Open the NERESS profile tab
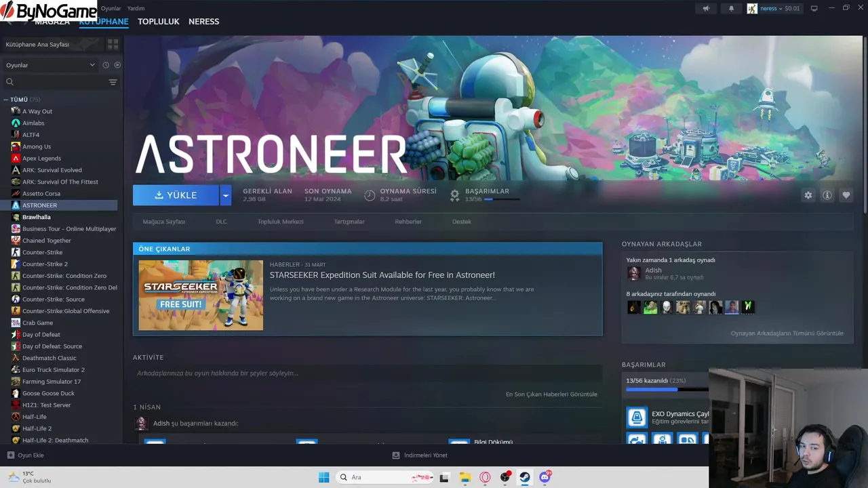The image size is (868, 488). tap(204, 22)
